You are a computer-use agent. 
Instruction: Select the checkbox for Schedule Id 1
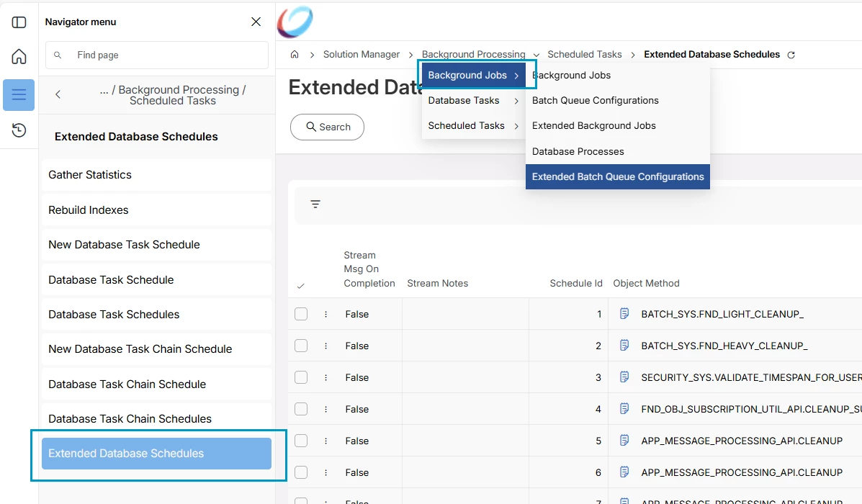(301, 314)
